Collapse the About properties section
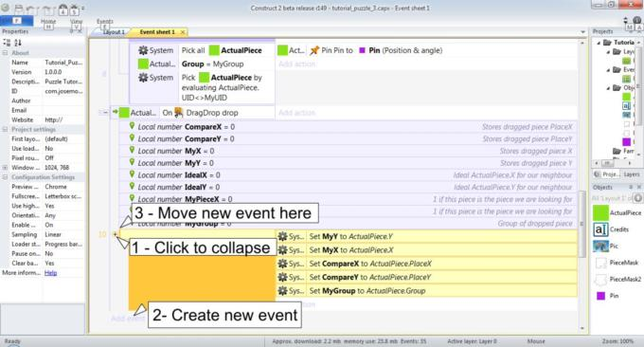The height and width of the screenshot is (347, 644). (x=5, y=53)
